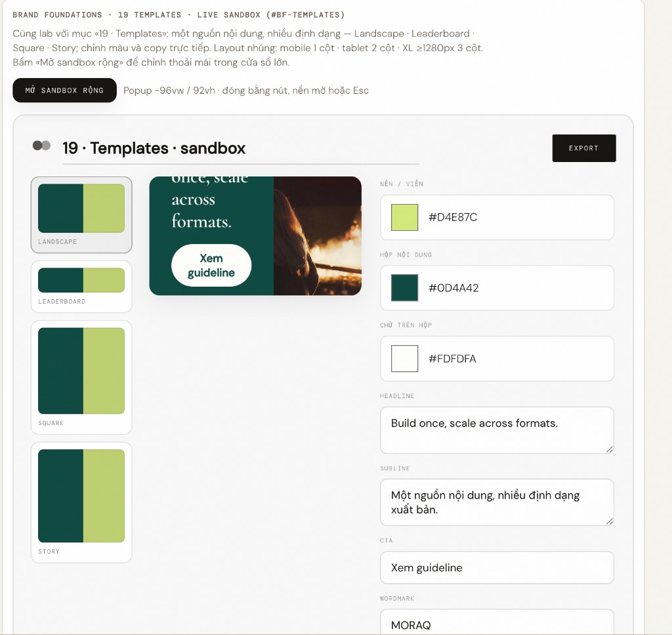The image size is (672, 635).
Task: Click the '19 · Templates · sandbox' heading
Action: click(154, 148)
